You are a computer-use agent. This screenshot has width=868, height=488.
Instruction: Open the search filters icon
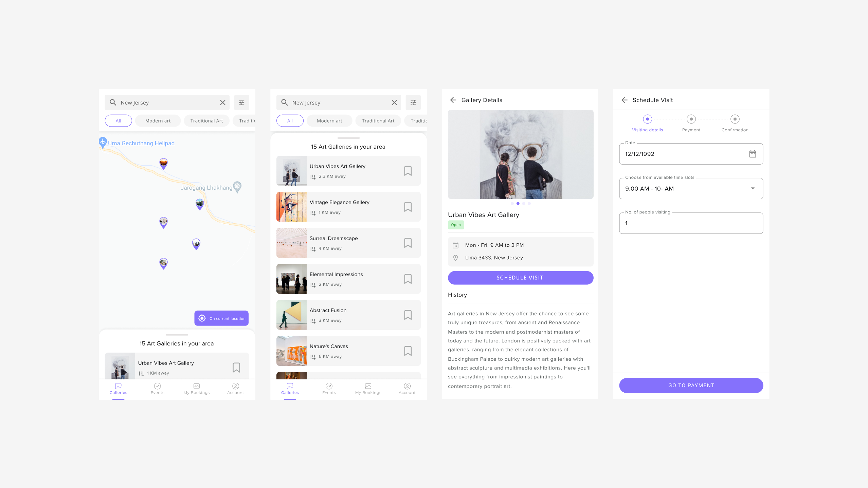pyautogui.click(x=241, y=102)
